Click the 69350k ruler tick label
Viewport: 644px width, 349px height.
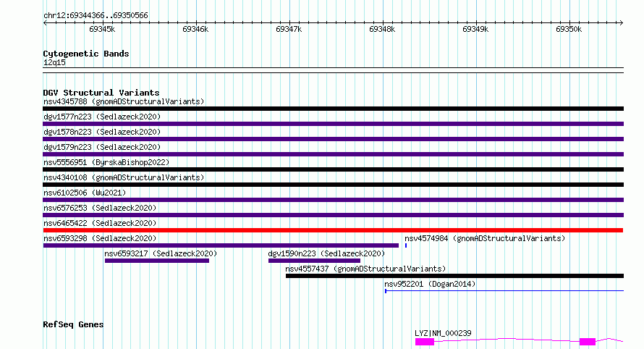pos(569,29)
